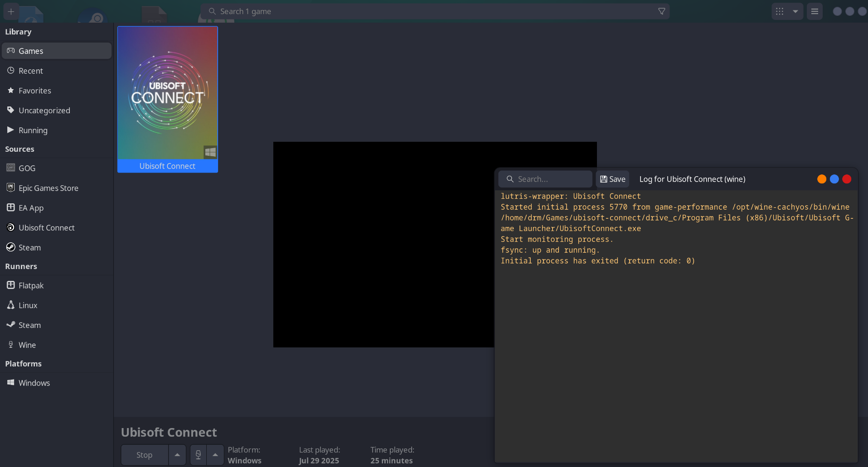
Task: Show Running games in sidebar
Action: pyautogui.click(x=33, y=130)
